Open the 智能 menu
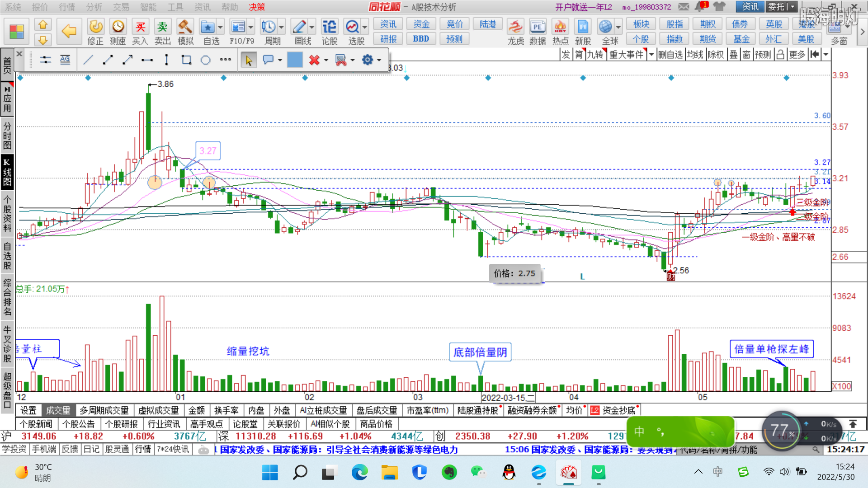This screenshot has height=488, width=868. (148, 7)
